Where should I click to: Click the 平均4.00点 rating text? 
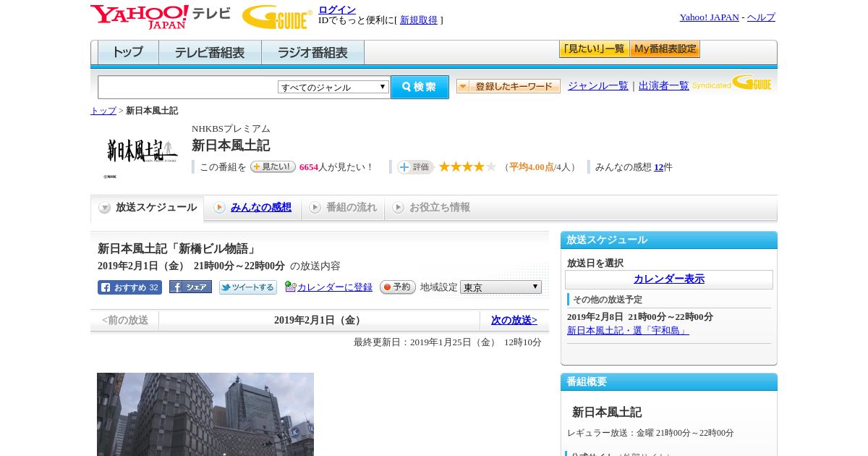532,167
